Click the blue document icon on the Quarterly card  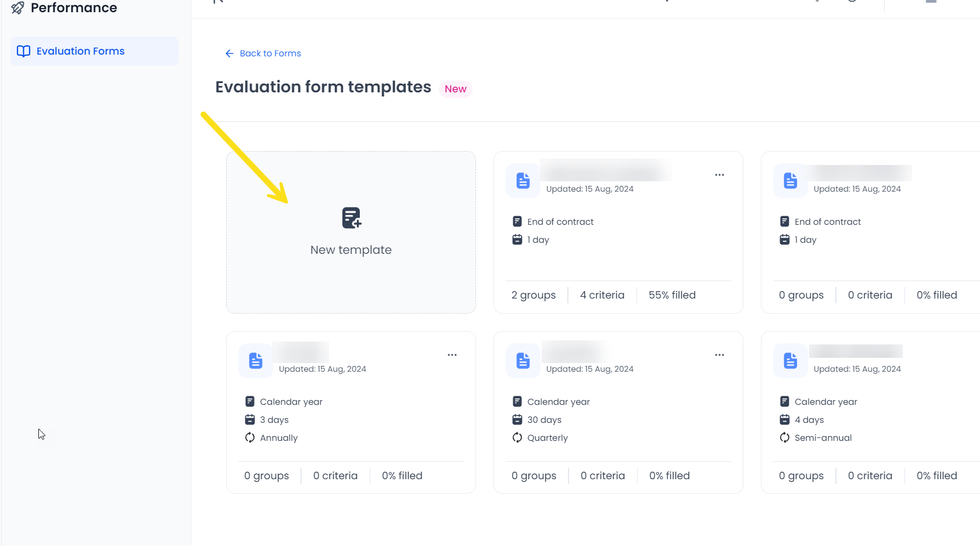(523, 360)
